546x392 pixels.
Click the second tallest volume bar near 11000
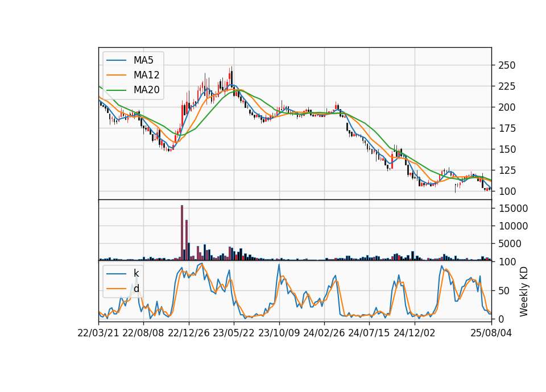pos(187,240)
